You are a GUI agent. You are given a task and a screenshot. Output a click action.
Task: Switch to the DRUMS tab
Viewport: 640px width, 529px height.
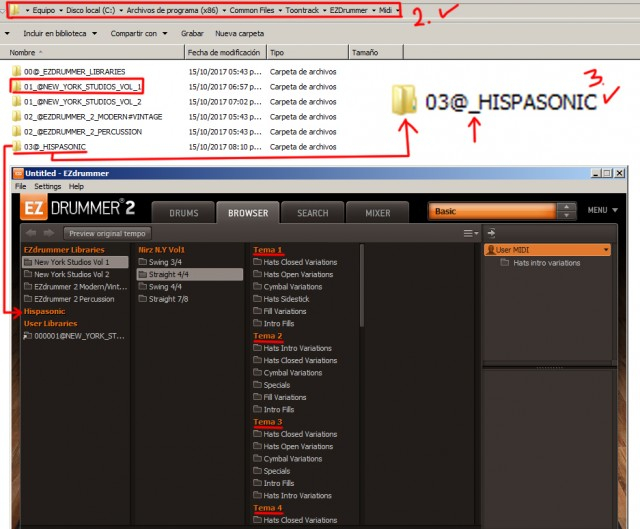[x=183, y=212]
